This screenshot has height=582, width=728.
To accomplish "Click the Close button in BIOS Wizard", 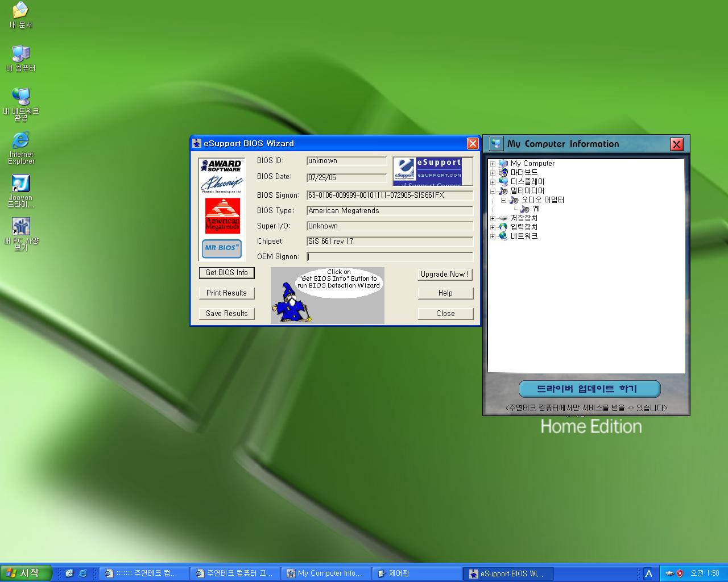I will (x=445, y=314).
